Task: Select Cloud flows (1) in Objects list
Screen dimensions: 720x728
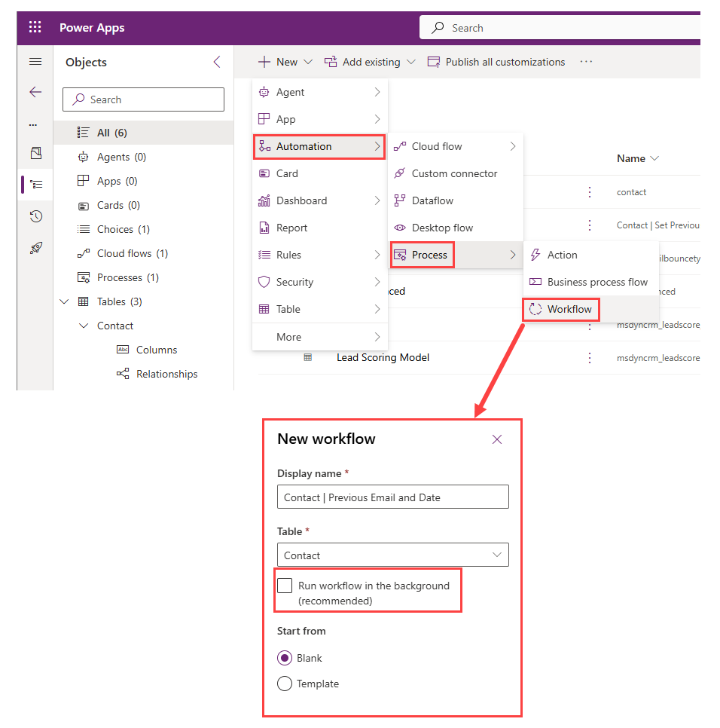Action: (143, 253)
